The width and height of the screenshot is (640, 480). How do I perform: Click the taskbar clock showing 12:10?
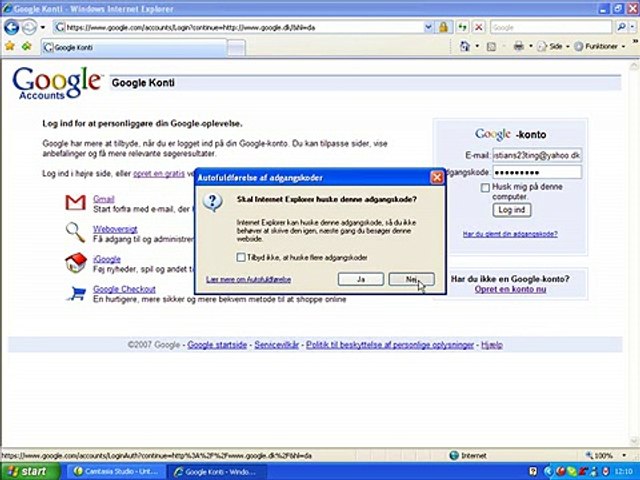point(623,471)
